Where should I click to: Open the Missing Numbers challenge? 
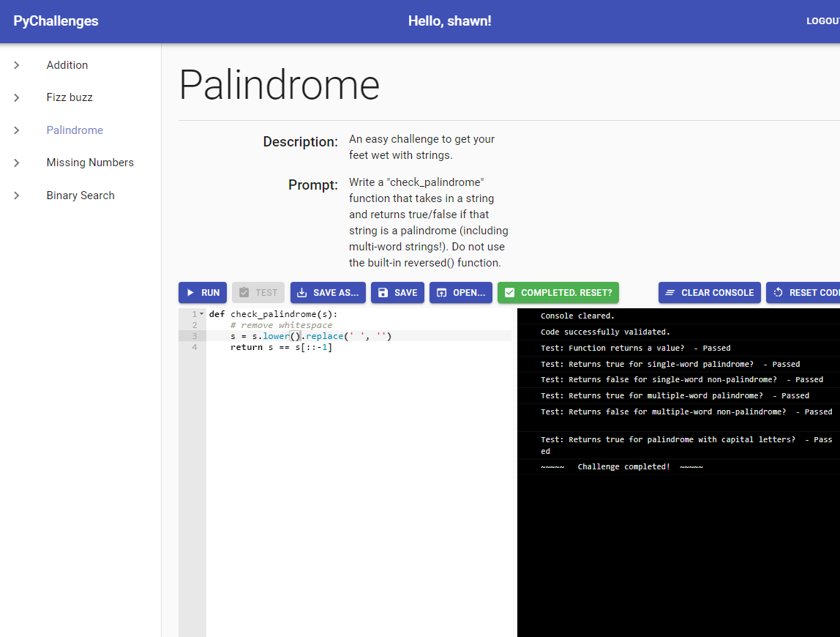click(90, 163)
